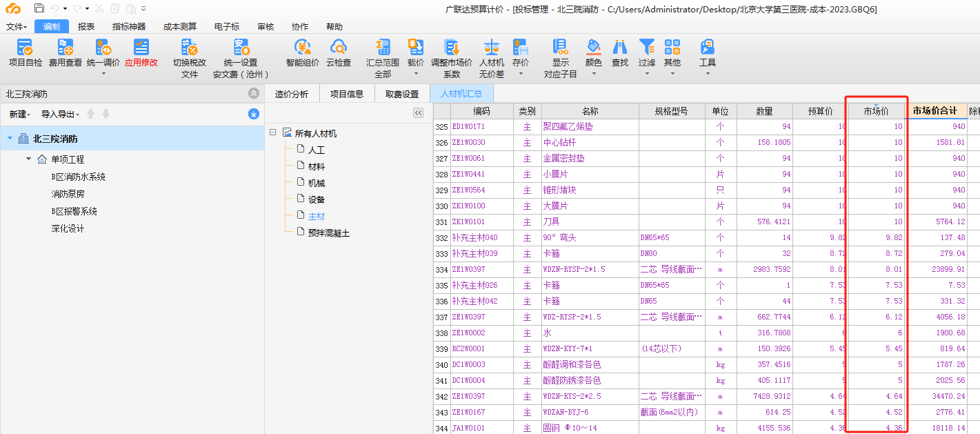Collapse the 北三院消防 root node
The width and height of the screenshot is (980, 434).
point(10,139)
